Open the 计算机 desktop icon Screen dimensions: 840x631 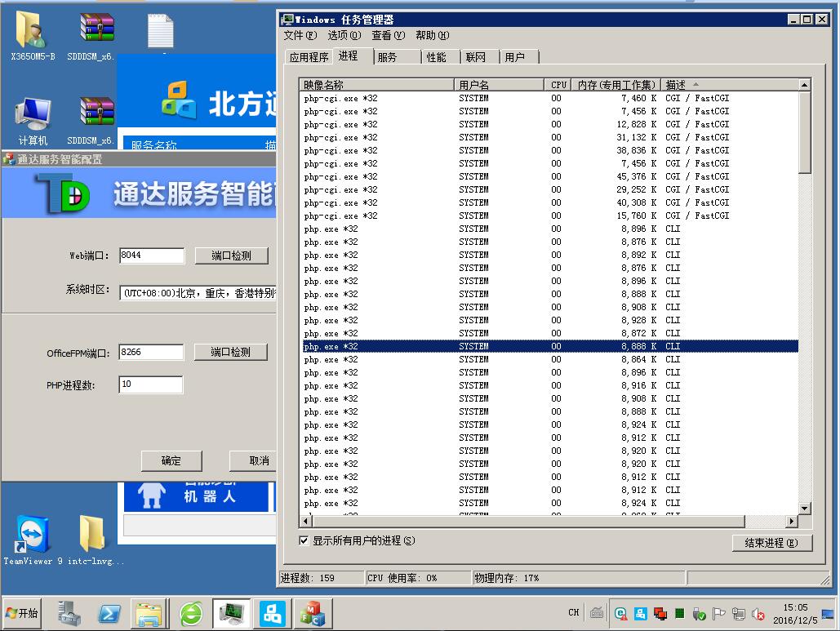33,117
